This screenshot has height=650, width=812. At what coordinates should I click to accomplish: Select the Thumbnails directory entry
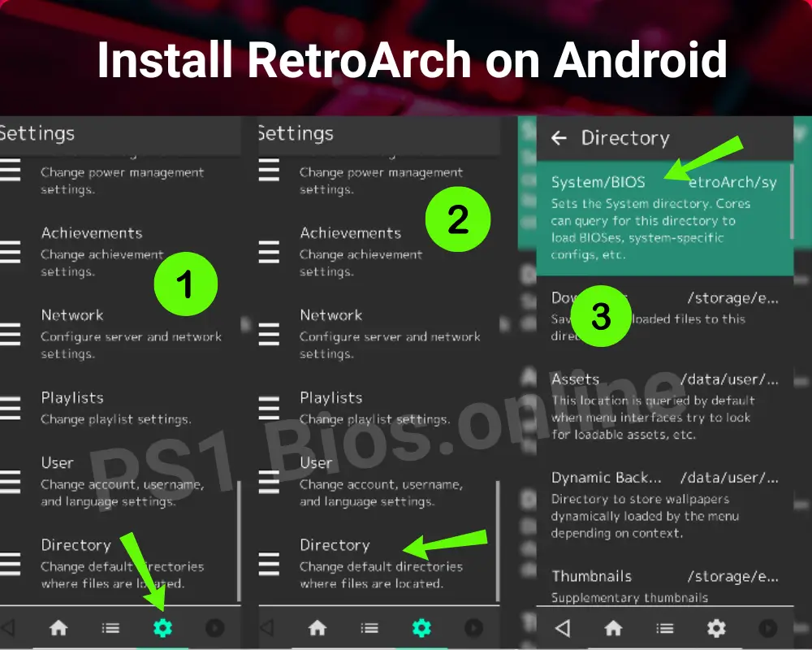click(592, 576)
